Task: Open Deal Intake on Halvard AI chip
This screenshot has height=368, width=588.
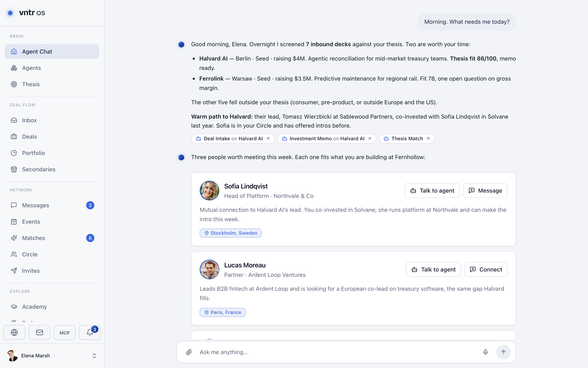Action: click(233, 139)
